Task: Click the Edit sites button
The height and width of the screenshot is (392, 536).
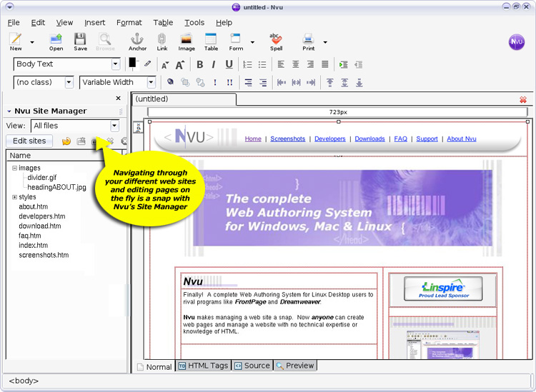Action: (x=29, y=141)
